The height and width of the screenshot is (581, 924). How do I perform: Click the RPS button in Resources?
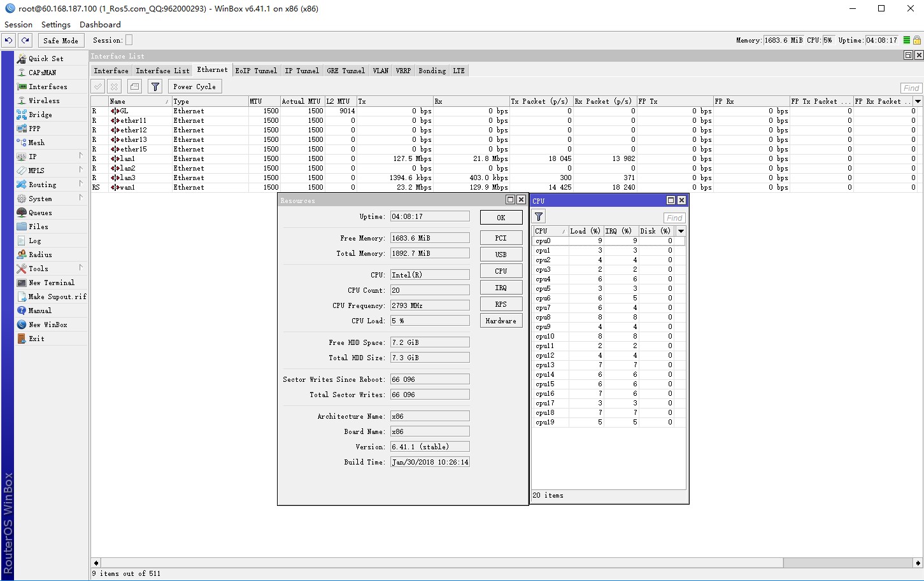tap(501, 304)
